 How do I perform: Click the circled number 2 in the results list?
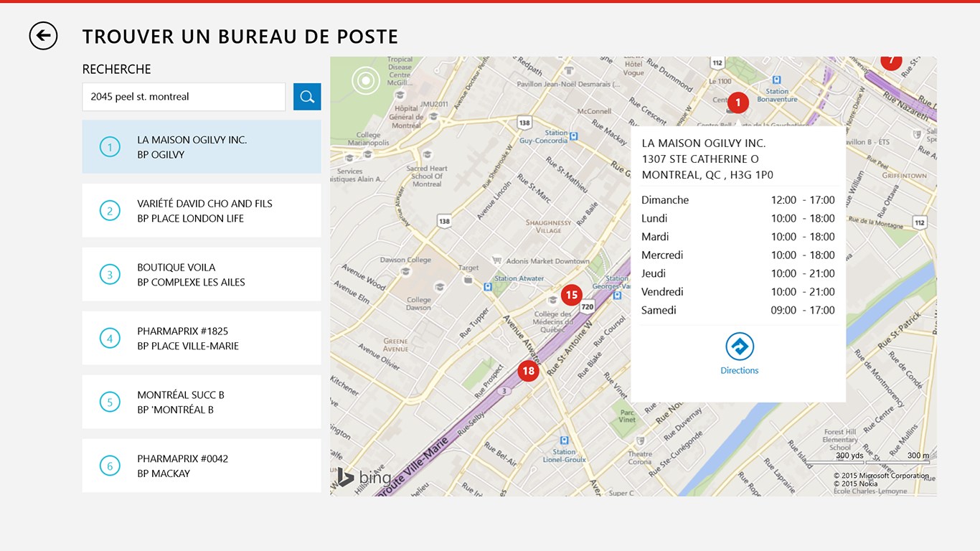(x=110, y=211)
